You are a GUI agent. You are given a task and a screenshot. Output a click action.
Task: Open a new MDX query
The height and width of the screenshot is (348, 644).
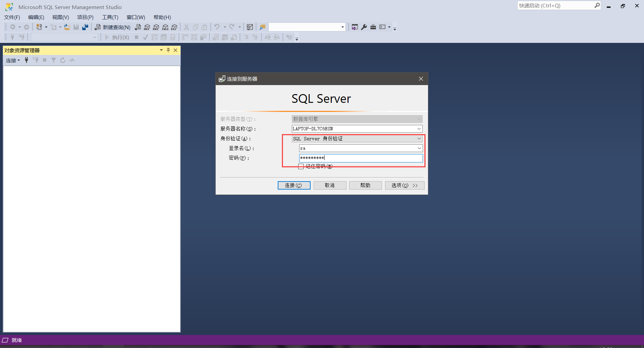tap(147, 27)
